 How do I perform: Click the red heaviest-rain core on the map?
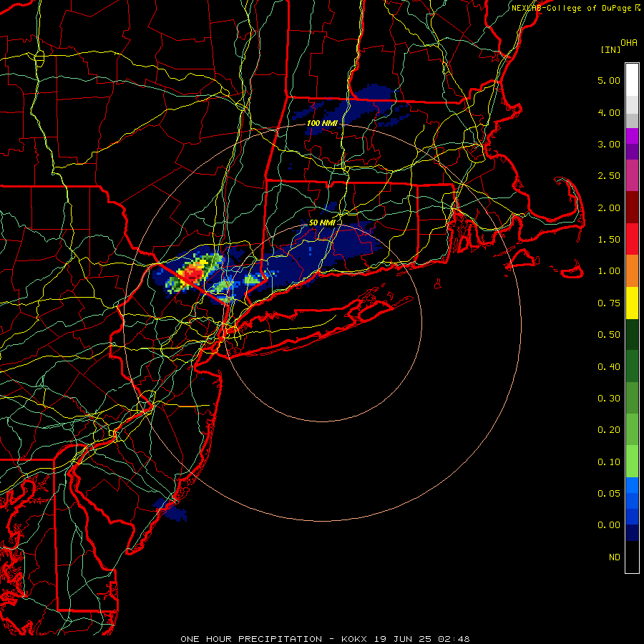pyautogui.click(x=193, y=274)
